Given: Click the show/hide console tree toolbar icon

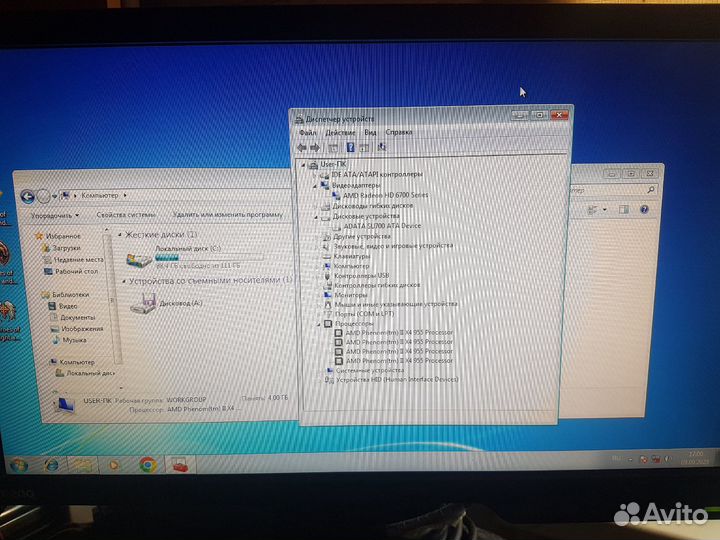Looking at the screenshot, I should (333, 148).
